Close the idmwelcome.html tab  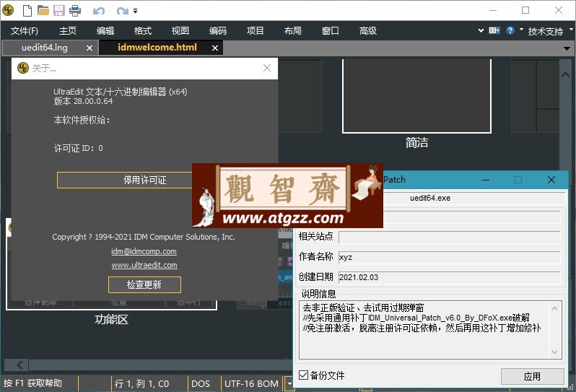pos(215,48)
